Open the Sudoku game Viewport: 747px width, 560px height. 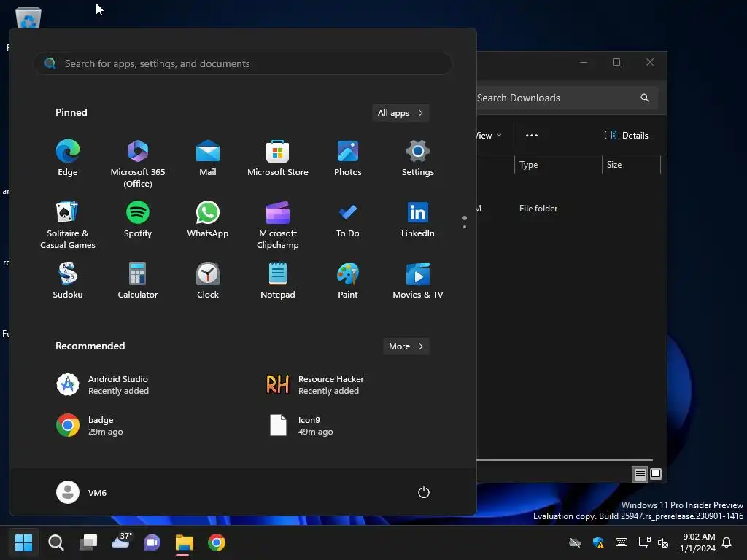point(68,281)
